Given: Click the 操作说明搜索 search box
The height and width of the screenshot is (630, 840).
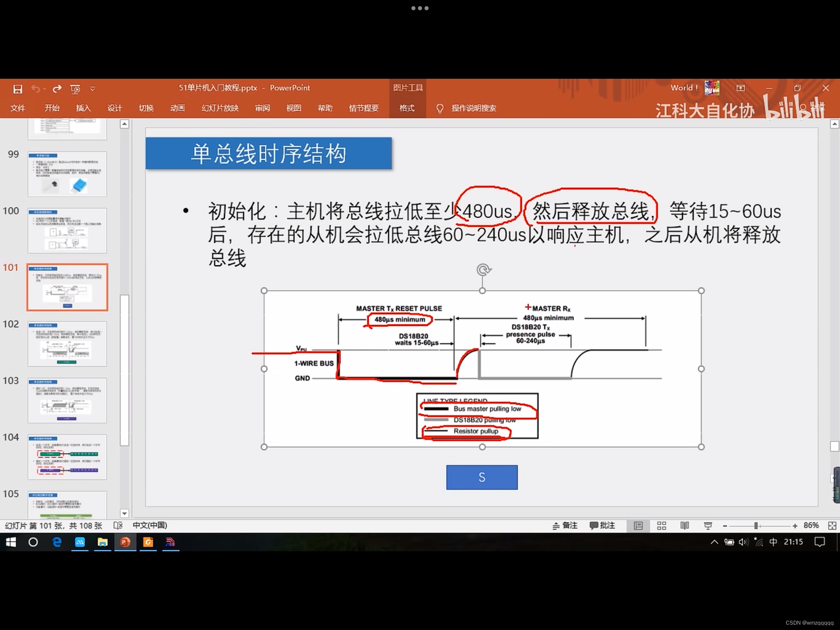Looking at the screenshot, I should click(473, 108).
